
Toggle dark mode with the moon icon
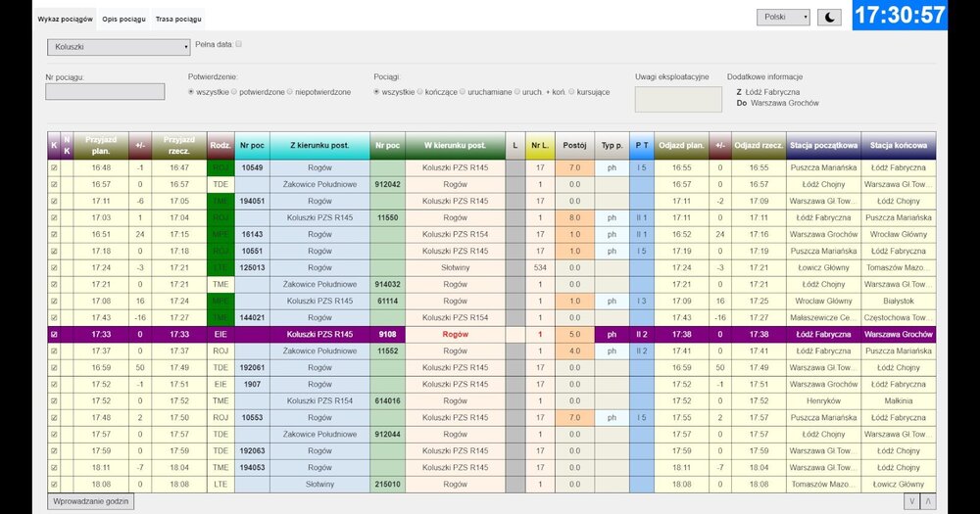pyautogui.click(x=829, y=17)
